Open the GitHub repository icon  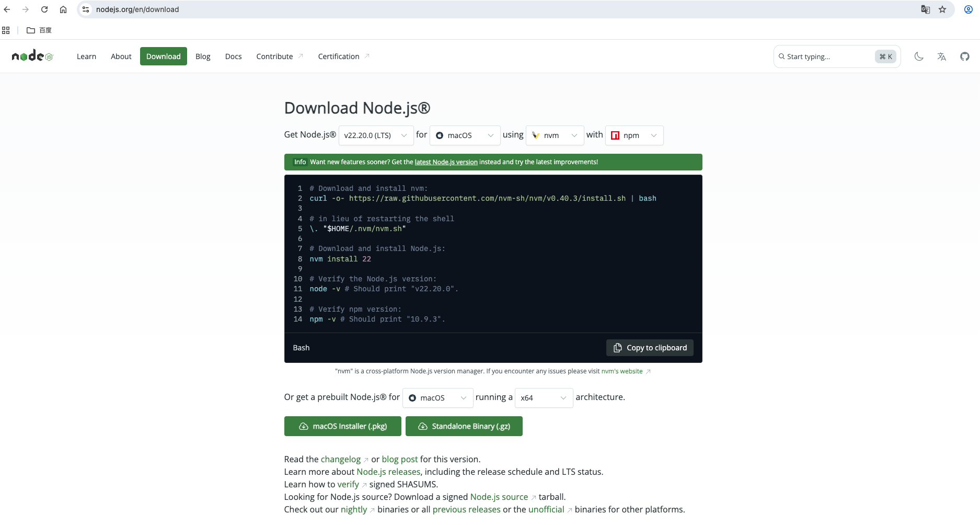[x=965, y=56]
